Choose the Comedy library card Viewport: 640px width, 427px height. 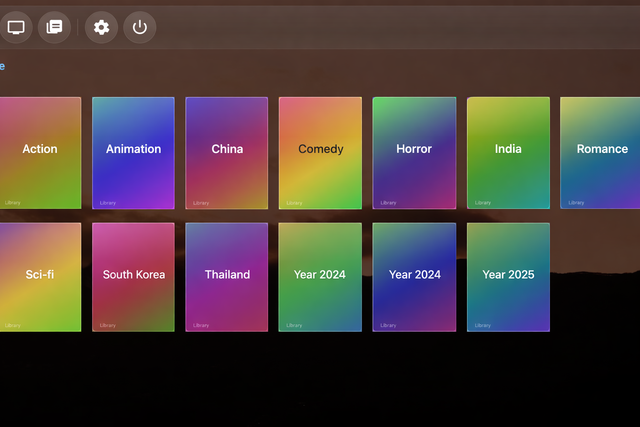[320, 152]
